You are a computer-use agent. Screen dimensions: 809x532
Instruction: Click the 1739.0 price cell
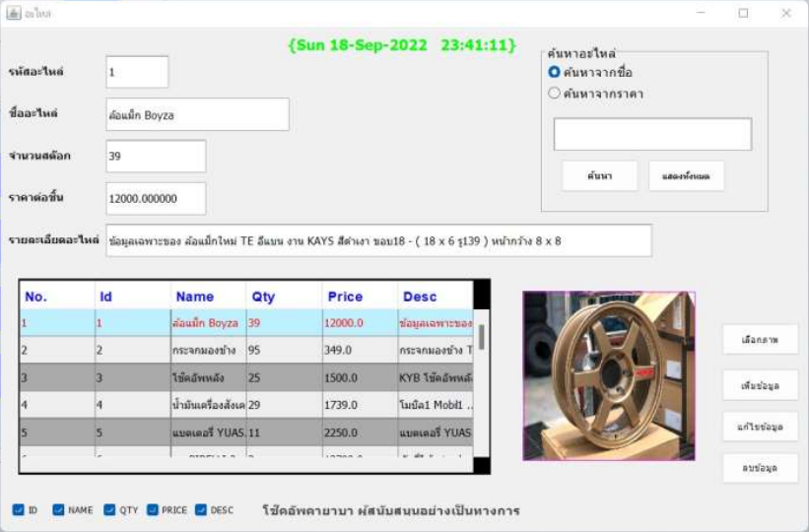tap(360, 405)
